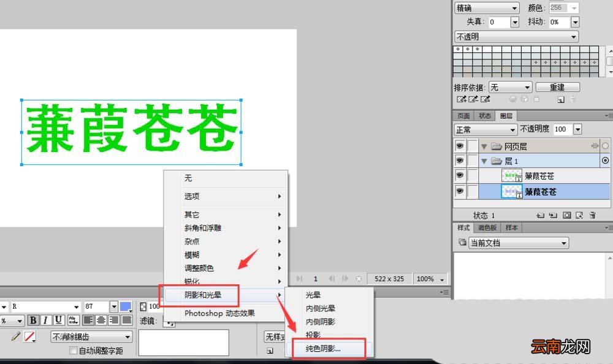This screenshot has height=364, width=613.
Task: Toggle lock box for 层 1 layer
Action: [x=473, y=161]
